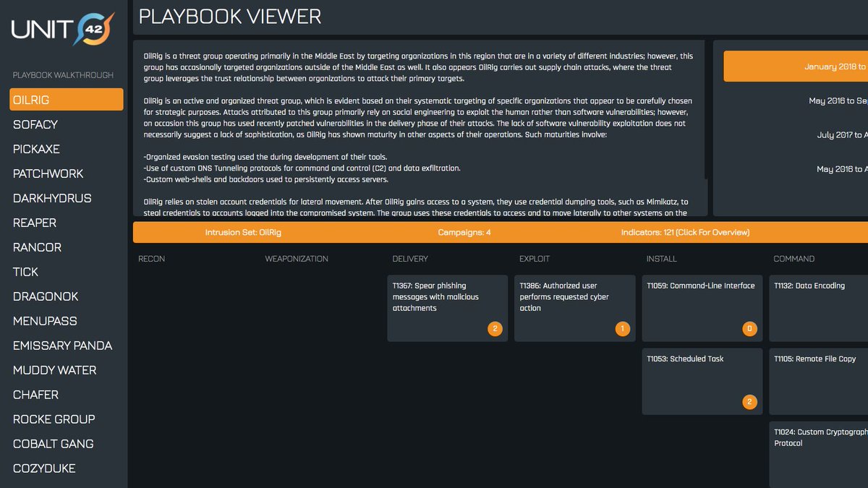Click the WEAPONIZATION column header
868x488 pixels.
[x=297, y=259]
